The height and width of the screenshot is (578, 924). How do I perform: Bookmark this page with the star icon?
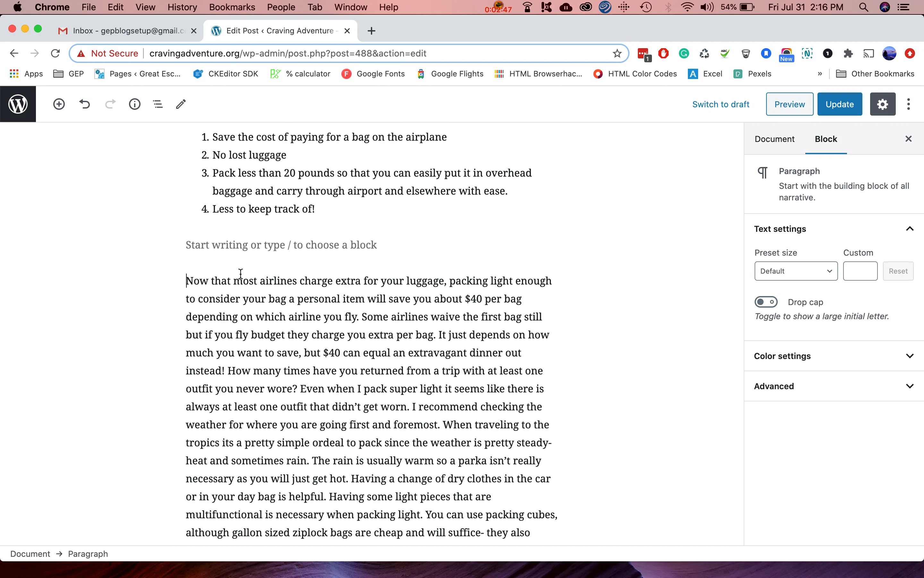(x=617, y=54)
